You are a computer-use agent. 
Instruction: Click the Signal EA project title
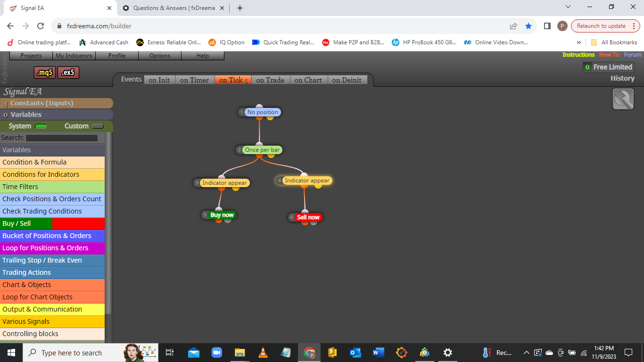pyautogui.click(x=23, y=91)
